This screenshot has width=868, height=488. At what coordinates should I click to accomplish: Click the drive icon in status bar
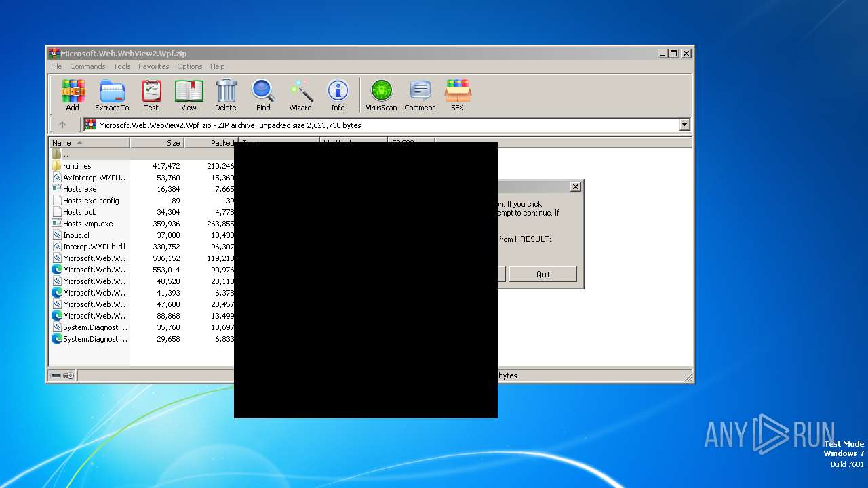click(x=56, y=375)
